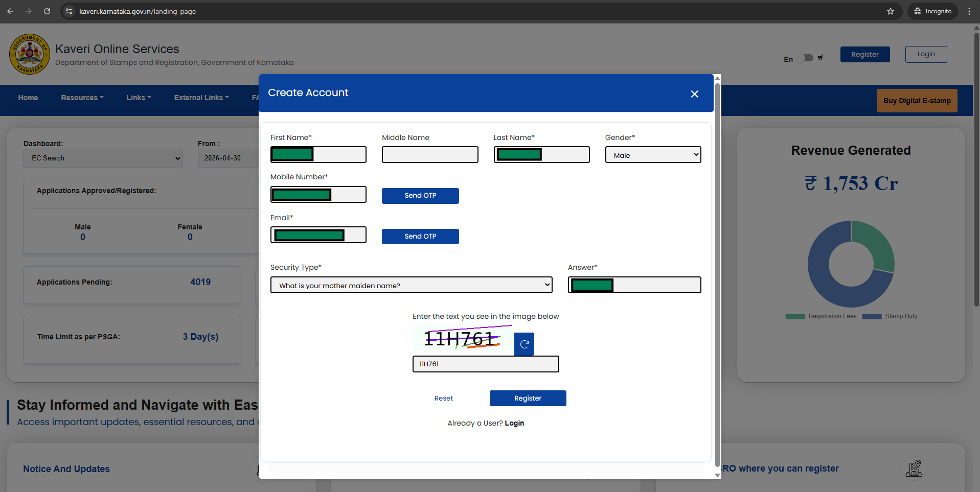
Task: Open the Chrome three-dot menu
Action: click(x=969, y=11)
